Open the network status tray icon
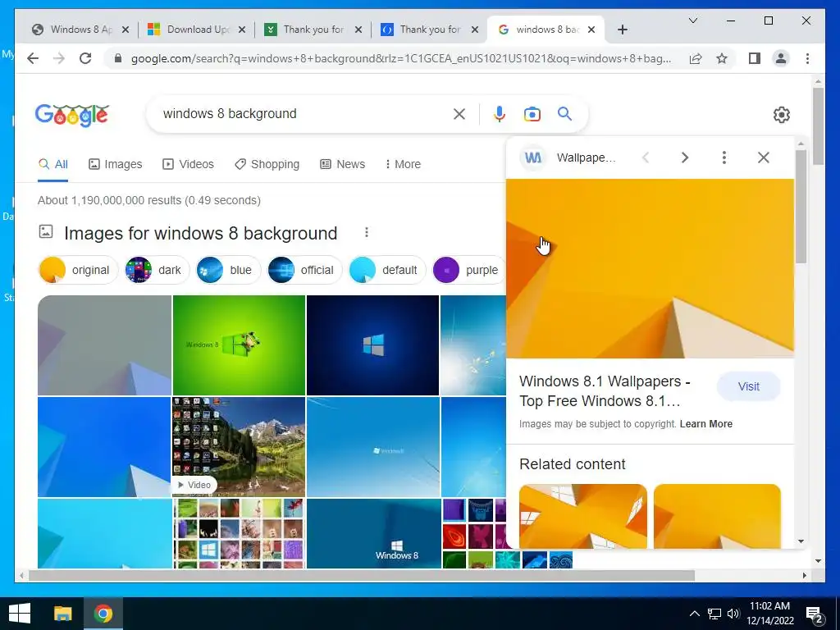This screenshot has height=630, width=840. point(714,614)
